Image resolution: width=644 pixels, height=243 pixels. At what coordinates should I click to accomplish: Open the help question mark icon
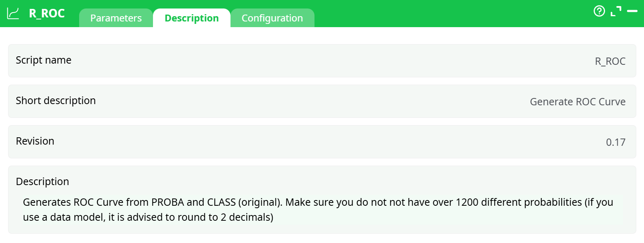click(599, 11)
